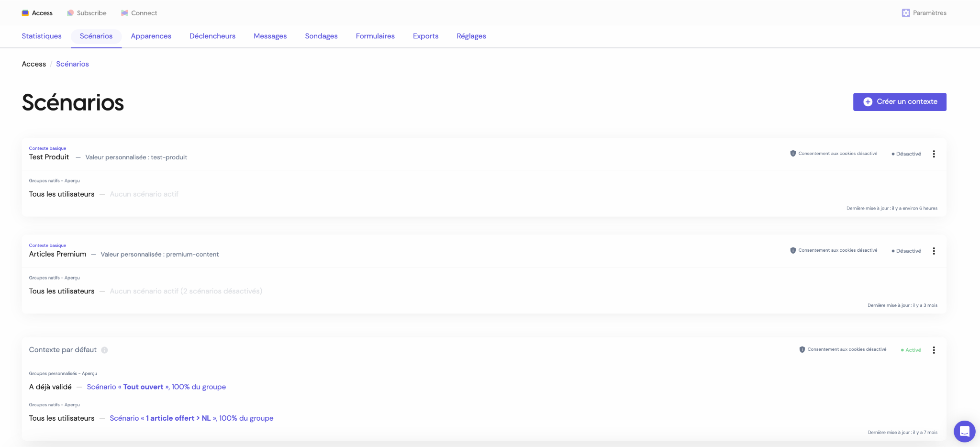
Task: Click Valeur personnalisée : premium-content text
Action: tap(160, 255)
